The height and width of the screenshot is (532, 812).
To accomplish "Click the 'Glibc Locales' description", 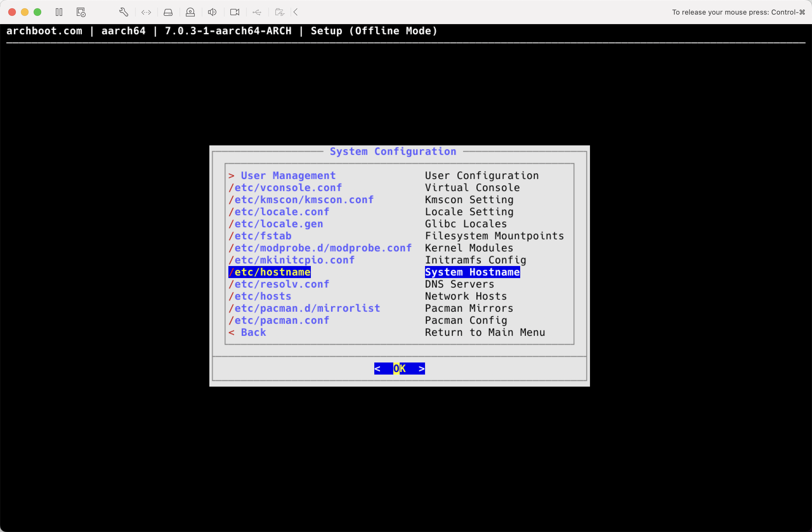I will (x=466, y=224).
